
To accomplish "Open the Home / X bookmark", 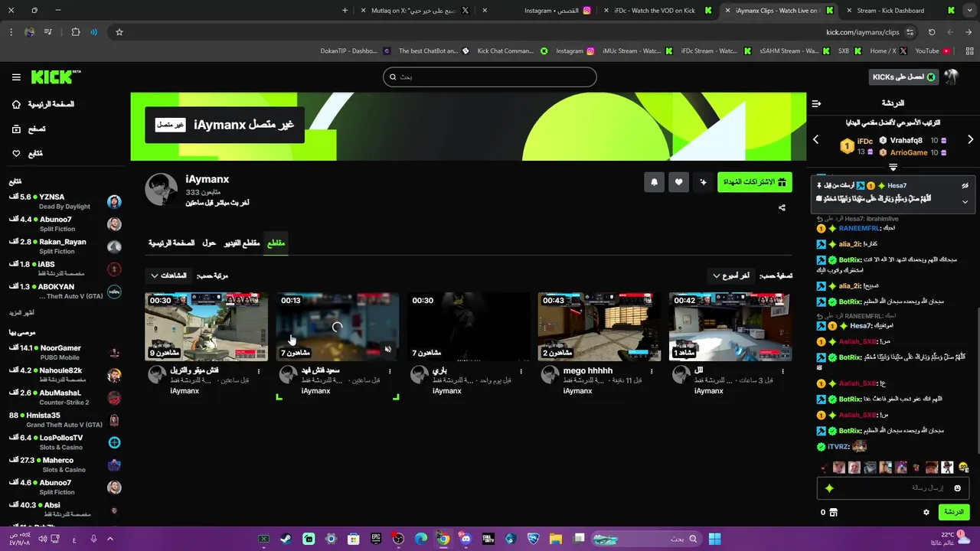I will point(888,51).
